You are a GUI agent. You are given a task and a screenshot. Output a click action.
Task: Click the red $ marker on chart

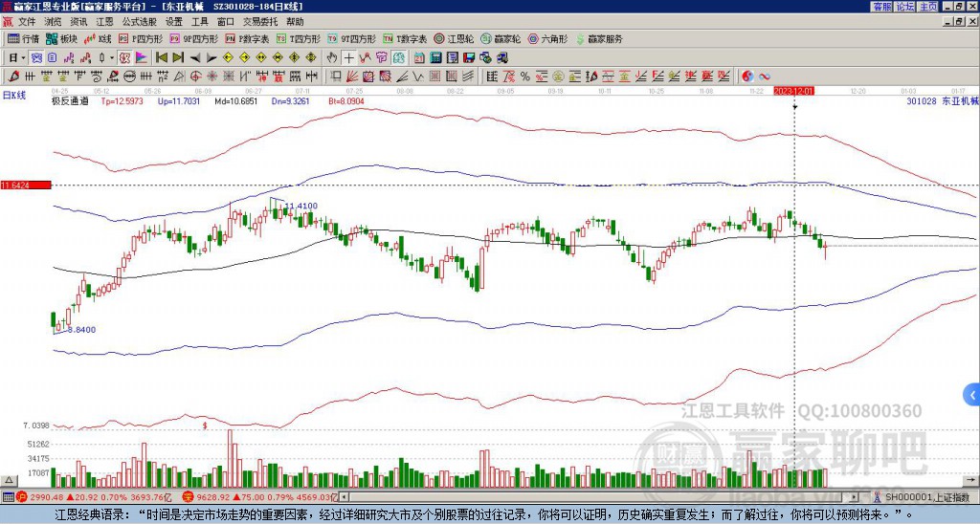click(205, 426)
